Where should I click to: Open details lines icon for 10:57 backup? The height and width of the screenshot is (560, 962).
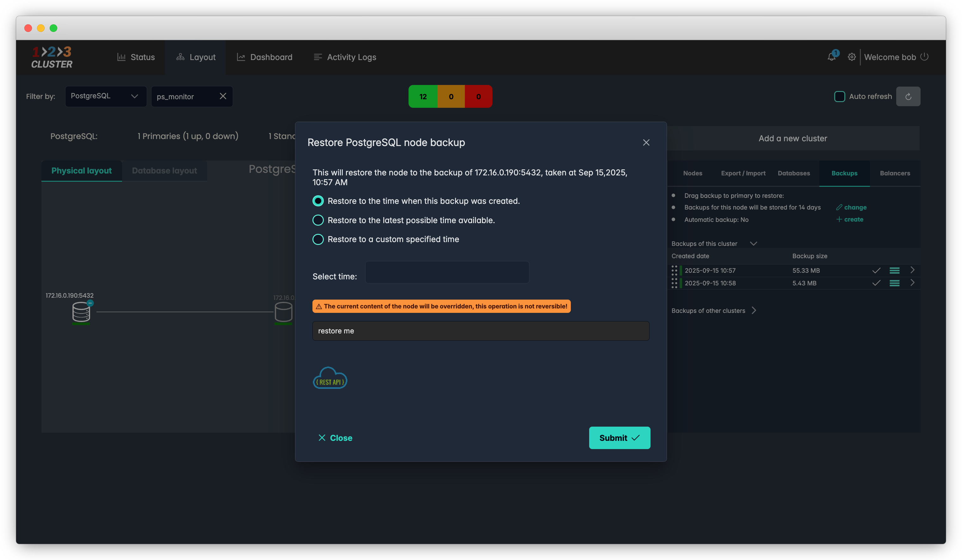(894, 271)
